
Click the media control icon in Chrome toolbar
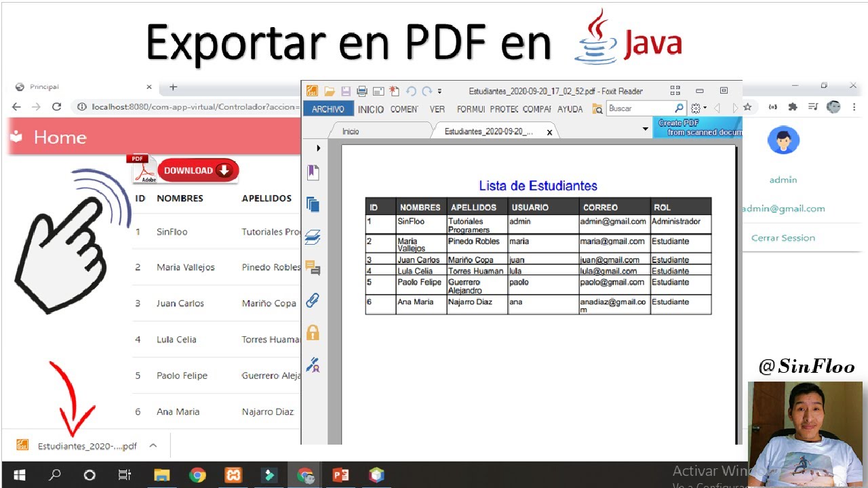(x=814, y=107)
